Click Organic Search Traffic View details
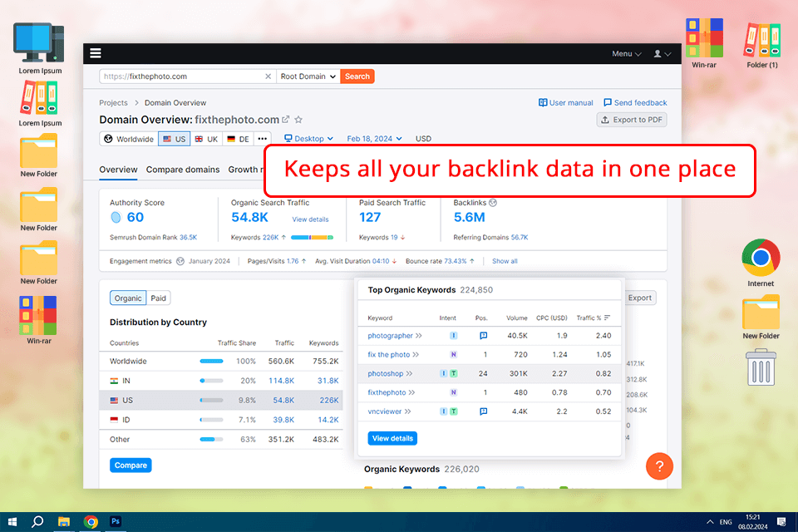 [x=310, y=219]
